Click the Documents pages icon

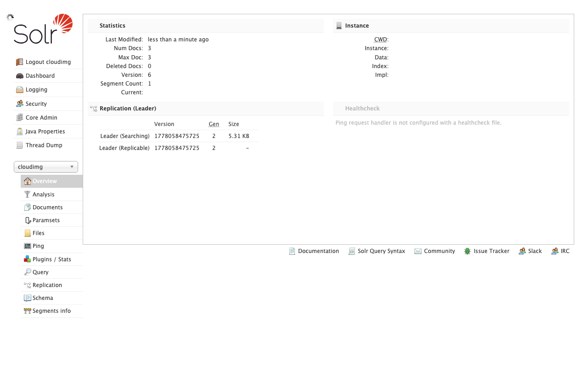tap(28, 207)
